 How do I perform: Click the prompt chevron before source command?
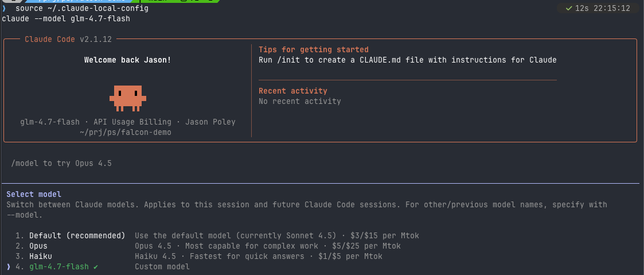(x=3, y=9)
